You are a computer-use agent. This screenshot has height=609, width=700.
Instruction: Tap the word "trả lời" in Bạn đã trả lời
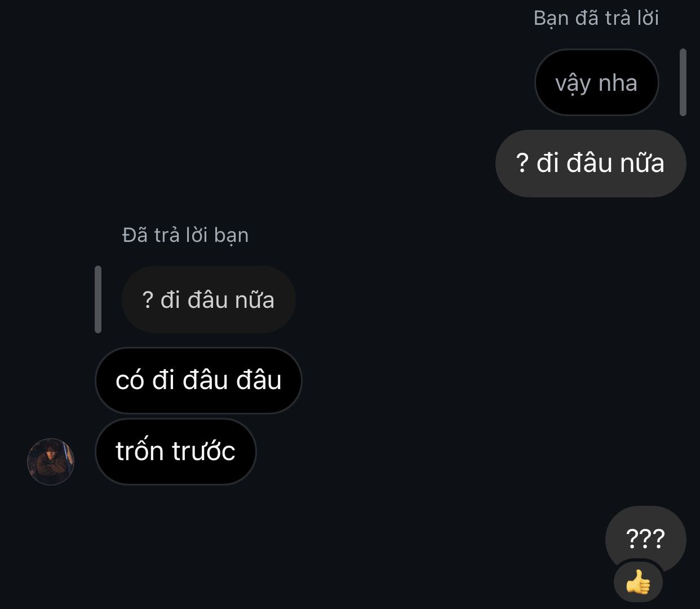[632, 18]
